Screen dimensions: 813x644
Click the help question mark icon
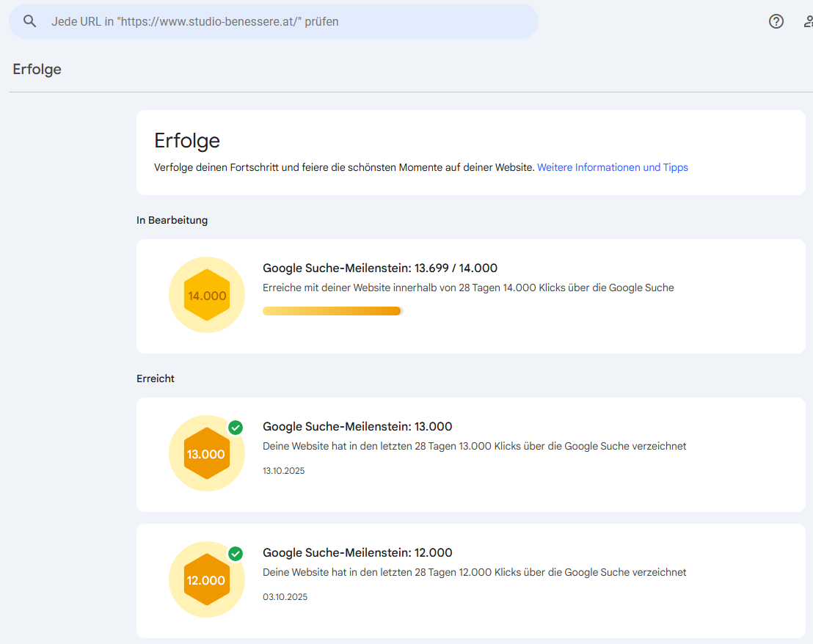[776, 21]
